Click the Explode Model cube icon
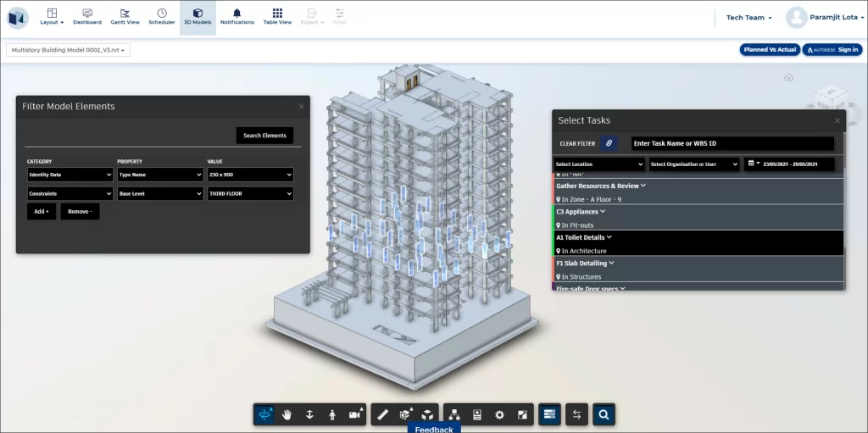The height and width of the screenshot is (433, 868). click(x=428, y=414)
